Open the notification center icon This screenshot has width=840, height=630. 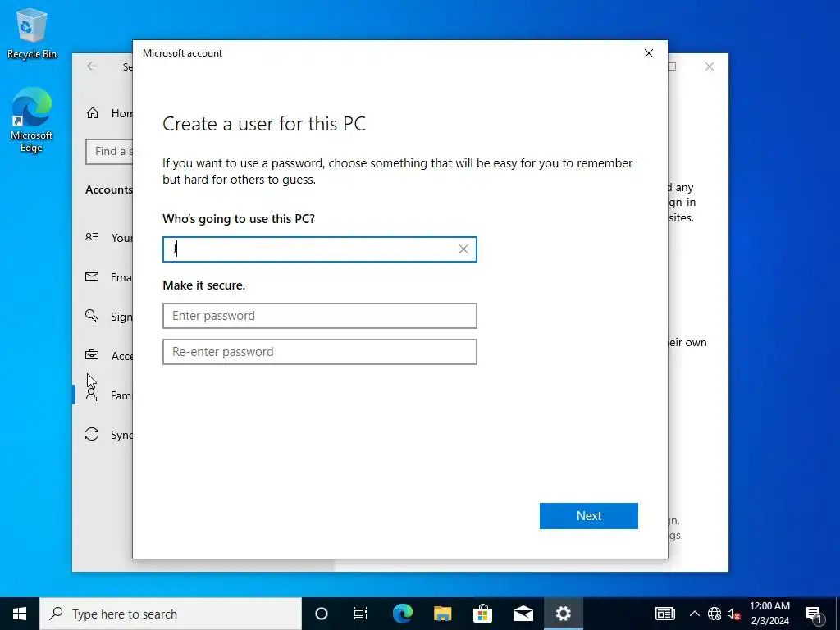(813, 614)
